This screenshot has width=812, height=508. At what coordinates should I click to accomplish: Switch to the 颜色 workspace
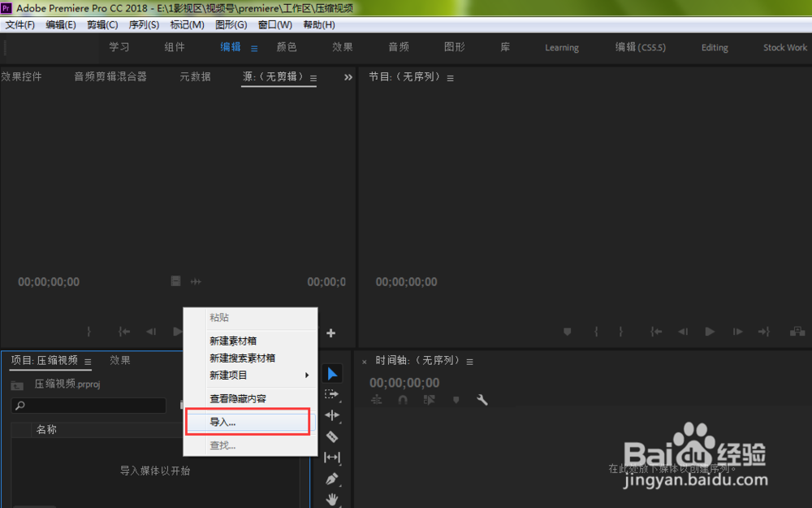(287, 47)
